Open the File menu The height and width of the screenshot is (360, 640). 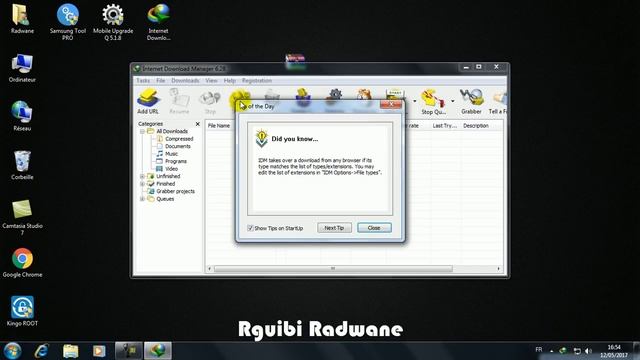coord(160,81)
